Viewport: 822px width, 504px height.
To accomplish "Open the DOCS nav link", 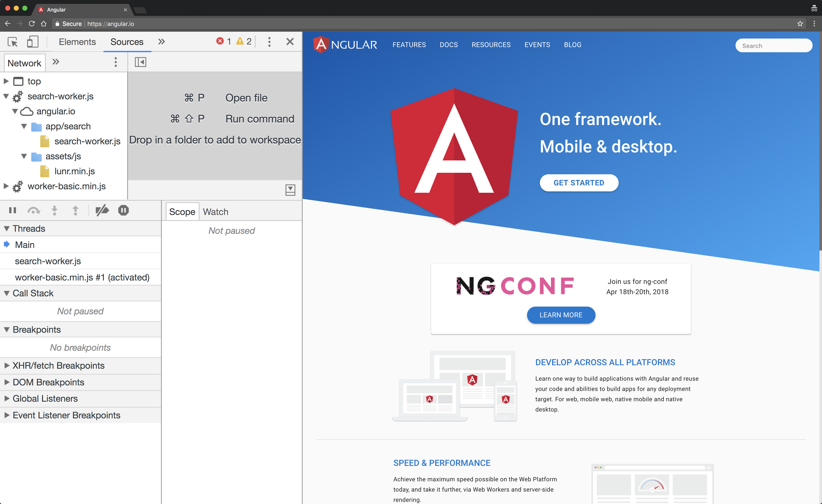I will 449,45.
